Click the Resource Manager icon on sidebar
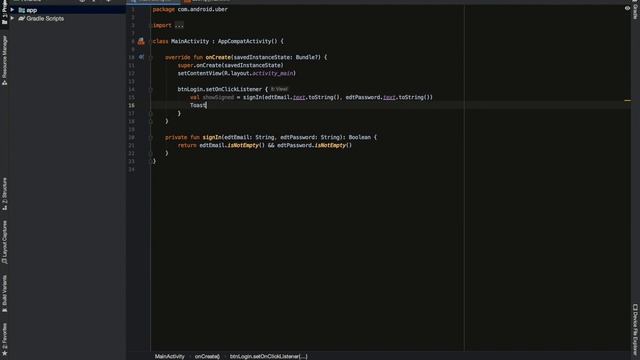 (x=4, y=82)
